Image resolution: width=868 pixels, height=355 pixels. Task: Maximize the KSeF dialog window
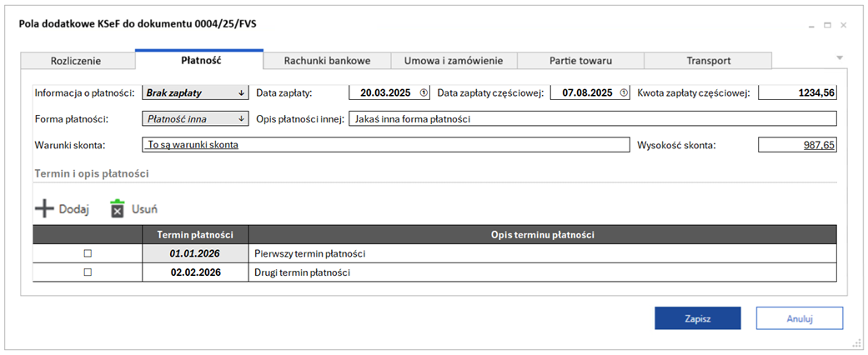[827, 25]
